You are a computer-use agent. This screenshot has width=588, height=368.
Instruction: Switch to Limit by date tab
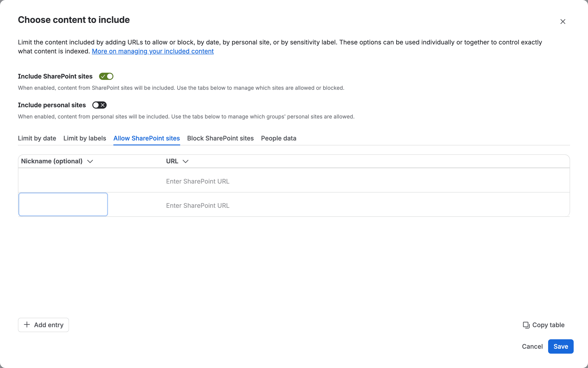[x=37, y=138]
